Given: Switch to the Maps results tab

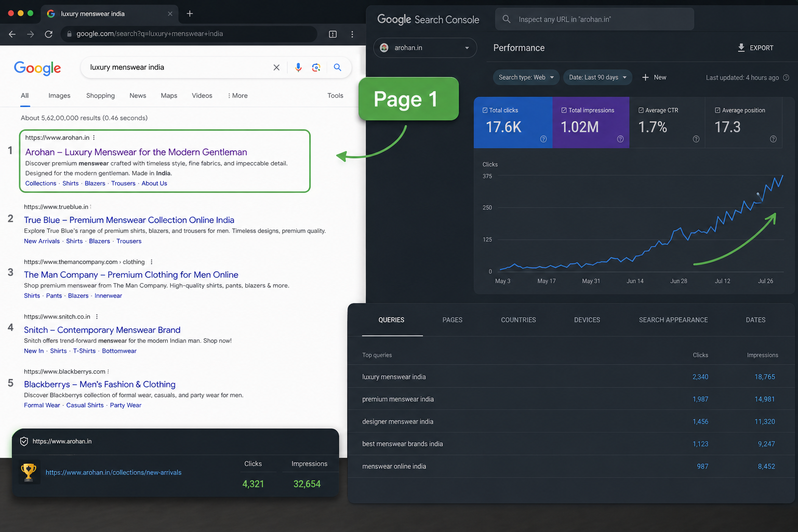Looking at the screenshot, I should point(169,96).
